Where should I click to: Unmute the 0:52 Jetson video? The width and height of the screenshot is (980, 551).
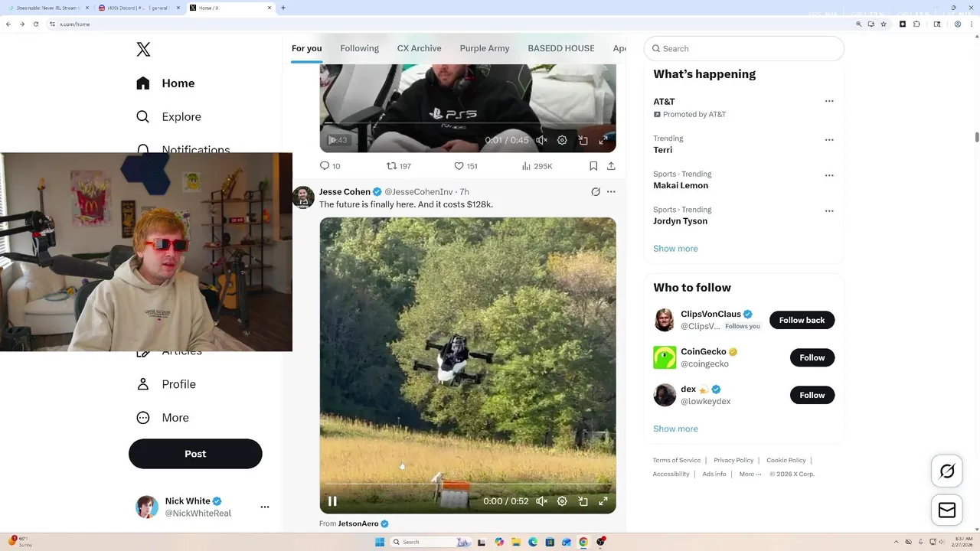click(x=541, y=501)
